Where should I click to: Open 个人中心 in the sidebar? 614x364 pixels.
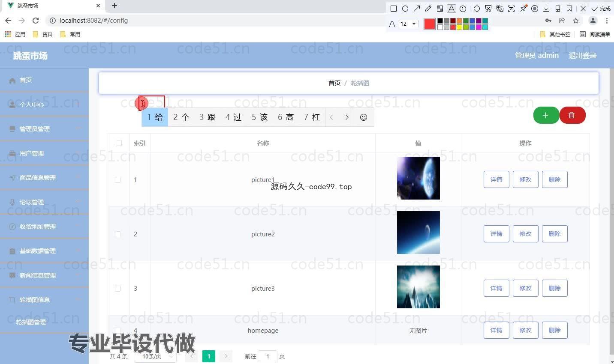44,104
